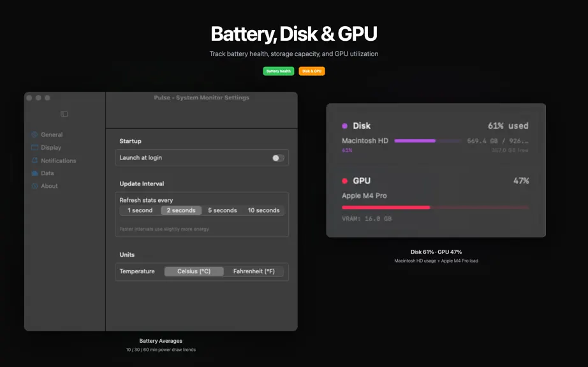Viewport: 588px width, 367px height.
Task: Click the orange Disk & GPU tag
Action: [312, 71]
